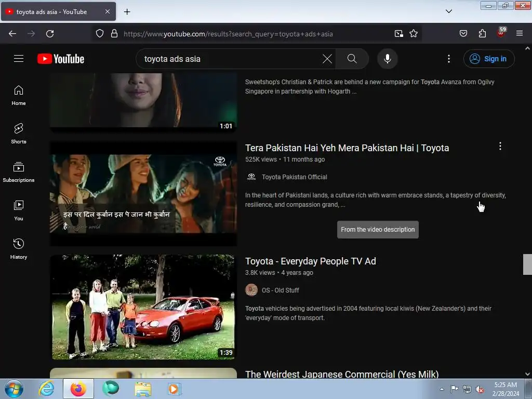Go back with browser back arrow
The height and width of the screenshot is (399, 532).
click(x=12, y=34)
